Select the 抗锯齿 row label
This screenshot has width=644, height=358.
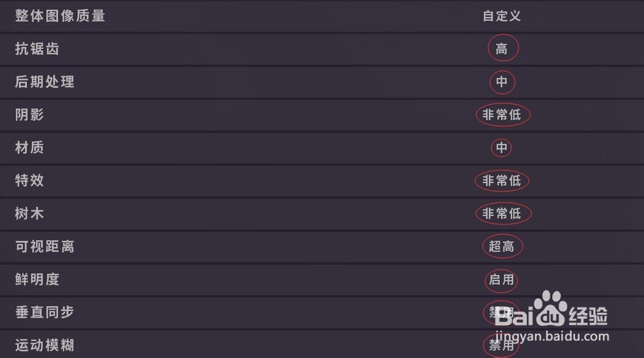pos(37,49)
